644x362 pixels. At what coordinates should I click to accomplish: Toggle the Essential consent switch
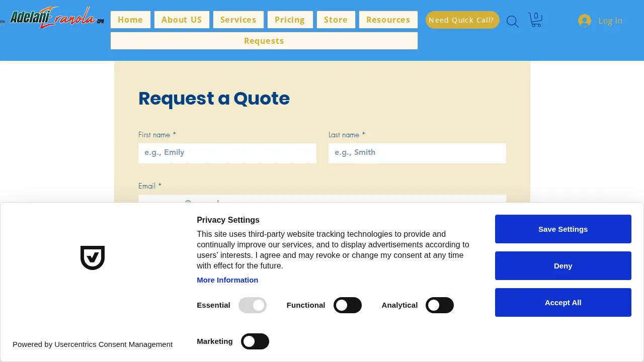click(253, 305)
